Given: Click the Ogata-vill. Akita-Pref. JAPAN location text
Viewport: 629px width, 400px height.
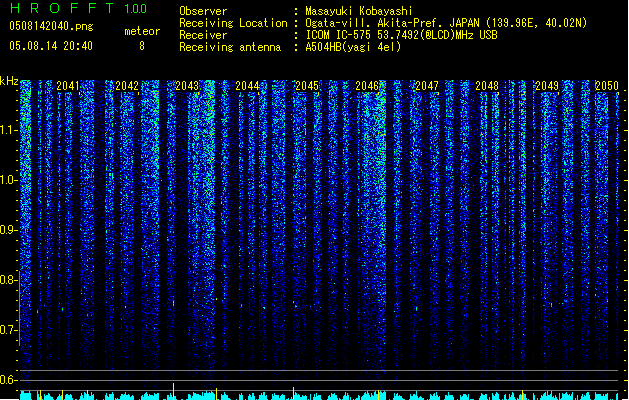Looking at the screenshot, I should tap(446, 23).
